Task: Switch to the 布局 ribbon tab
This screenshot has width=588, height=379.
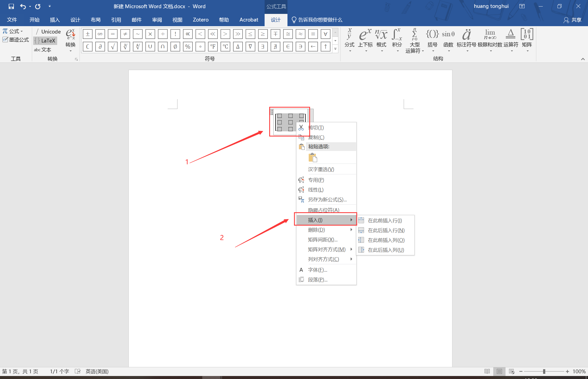Action: pos(96,20)
